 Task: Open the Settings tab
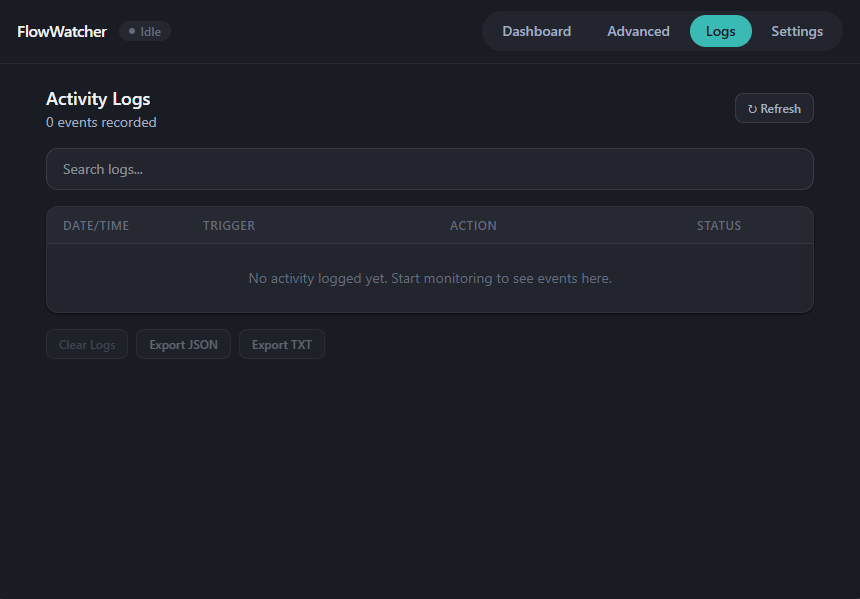797,31
